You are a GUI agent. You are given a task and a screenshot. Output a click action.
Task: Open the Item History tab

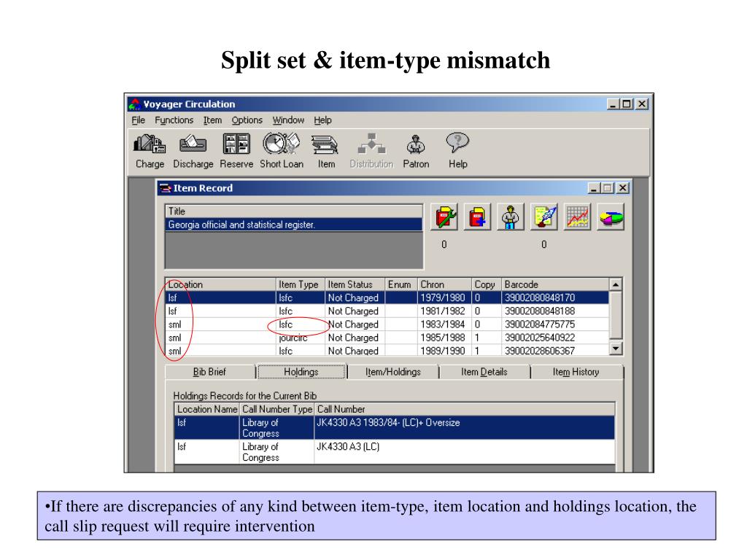click(x=576, y=372)
